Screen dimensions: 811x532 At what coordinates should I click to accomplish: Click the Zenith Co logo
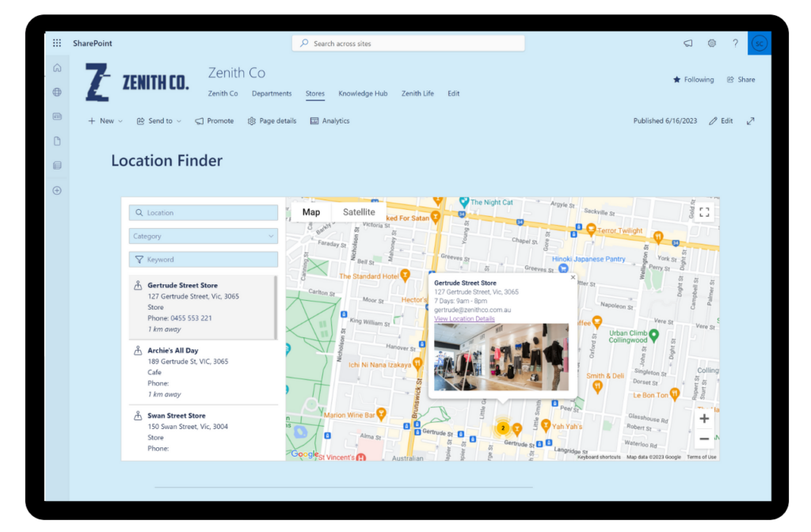coord(136,82)
